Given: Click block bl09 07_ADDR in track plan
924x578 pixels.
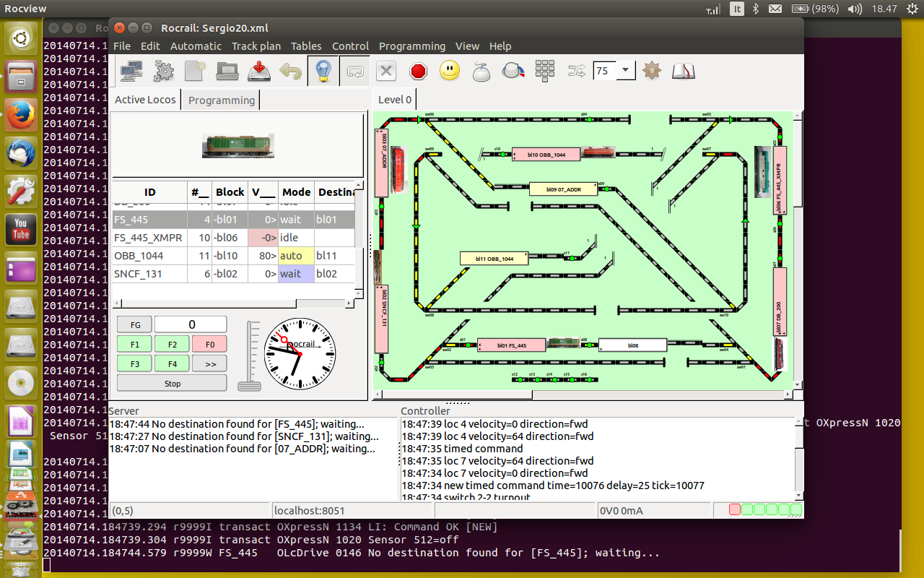Looking at the screenshot, I should coord(564,189).
